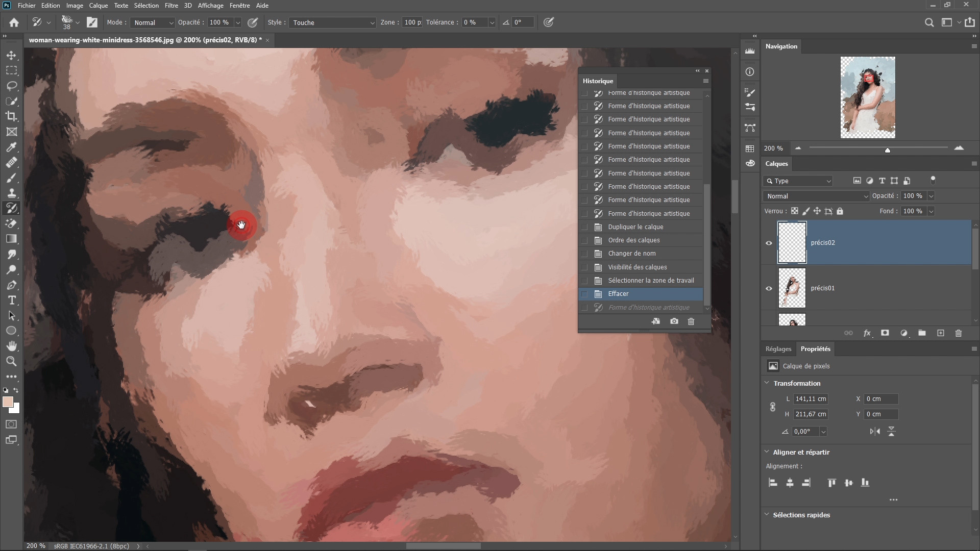Viewport: 980px width, 551px height.
Task: Select the Eyedropper tool
Action: (x=11, y=147)
